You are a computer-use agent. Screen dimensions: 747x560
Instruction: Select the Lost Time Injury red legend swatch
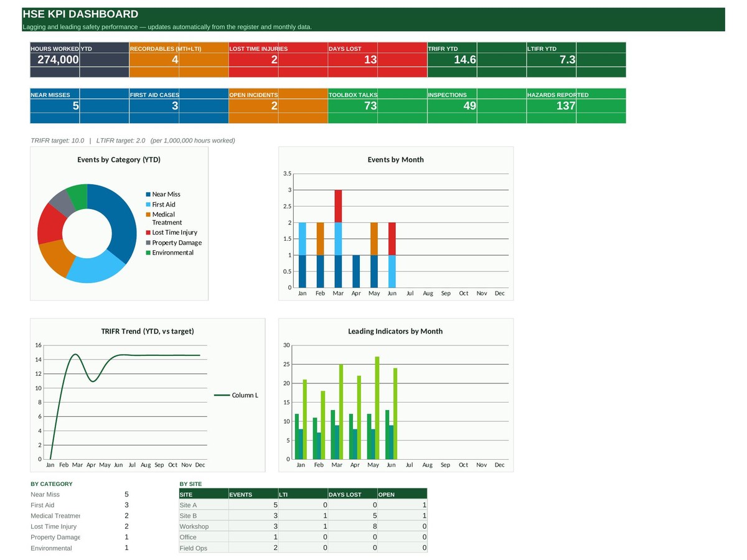(148, 233)
